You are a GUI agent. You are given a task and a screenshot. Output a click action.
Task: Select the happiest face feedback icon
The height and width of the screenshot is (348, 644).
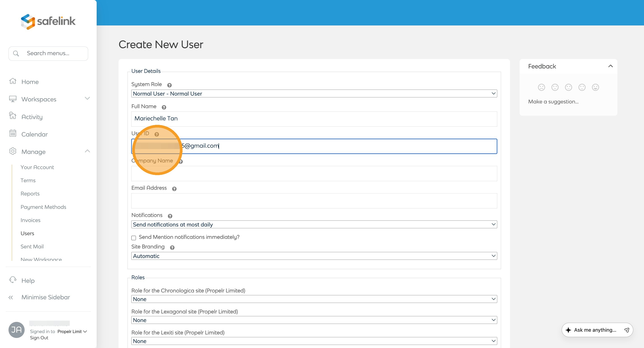[x=595, y=87]
